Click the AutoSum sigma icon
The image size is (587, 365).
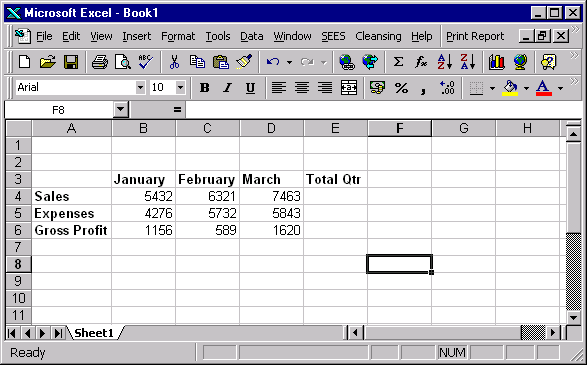(x=398, y=62)
